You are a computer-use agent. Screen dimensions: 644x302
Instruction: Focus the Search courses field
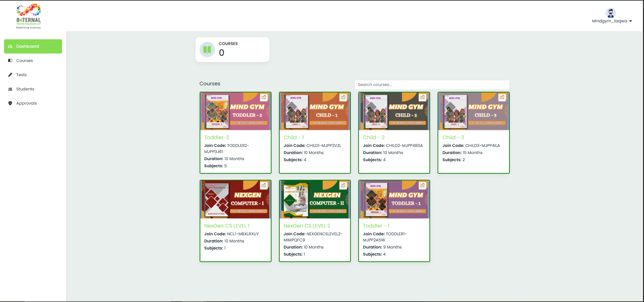[x=432, y=85]
